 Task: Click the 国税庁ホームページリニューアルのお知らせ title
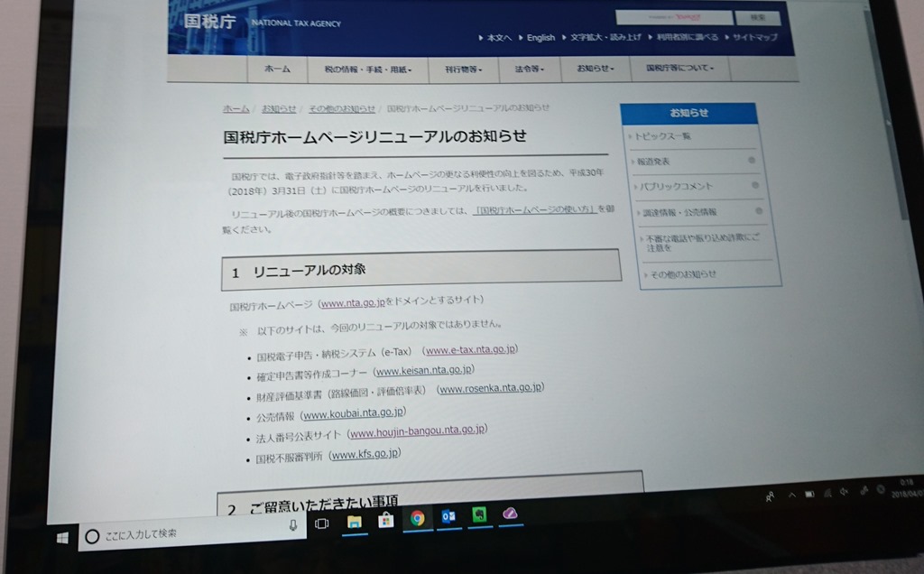pyautogui.click(x=374, y=136)
